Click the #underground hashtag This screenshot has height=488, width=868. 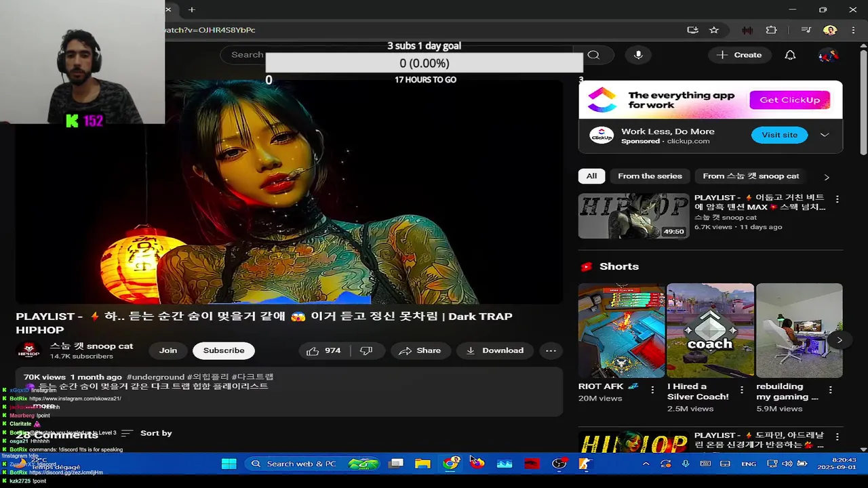click(x=155, y=377)
